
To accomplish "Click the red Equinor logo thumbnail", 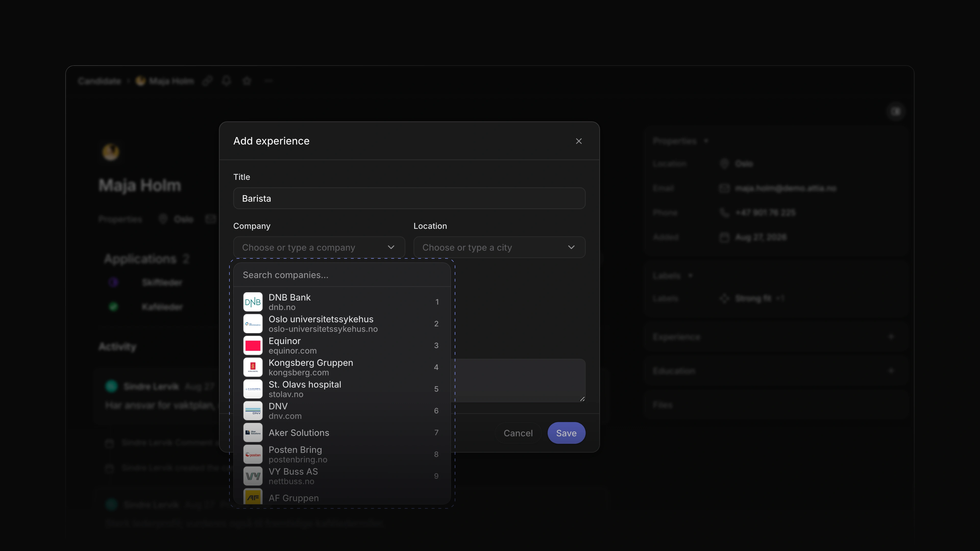I will pyautogui.click(x=253, y=345).
